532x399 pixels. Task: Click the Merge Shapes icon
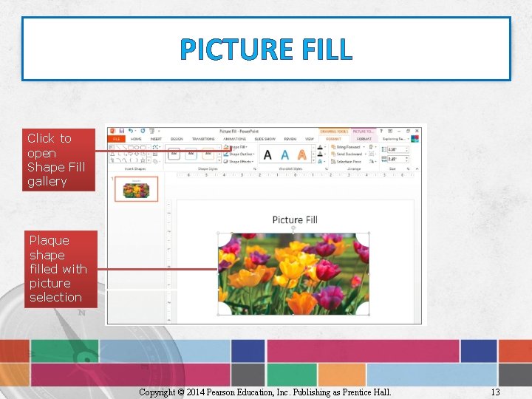click(156, 161)
